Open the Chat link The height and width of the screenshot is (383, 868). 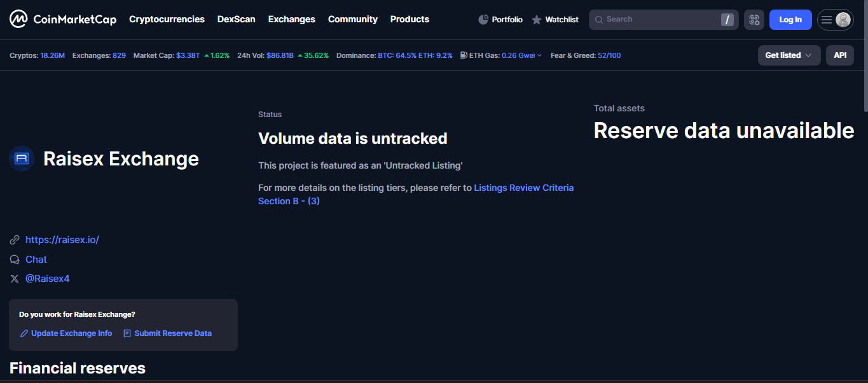tap(36, 260)
